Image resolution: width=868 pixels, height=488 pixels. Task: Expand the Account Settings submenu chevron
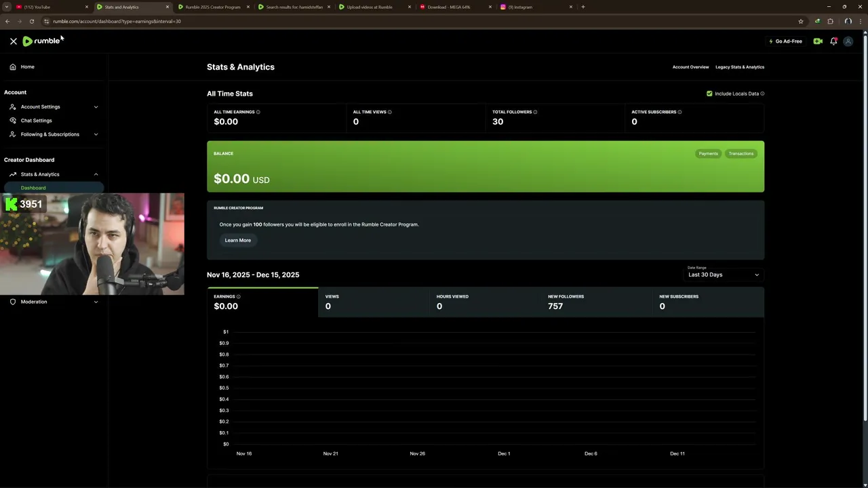click(x=96, y=106)
